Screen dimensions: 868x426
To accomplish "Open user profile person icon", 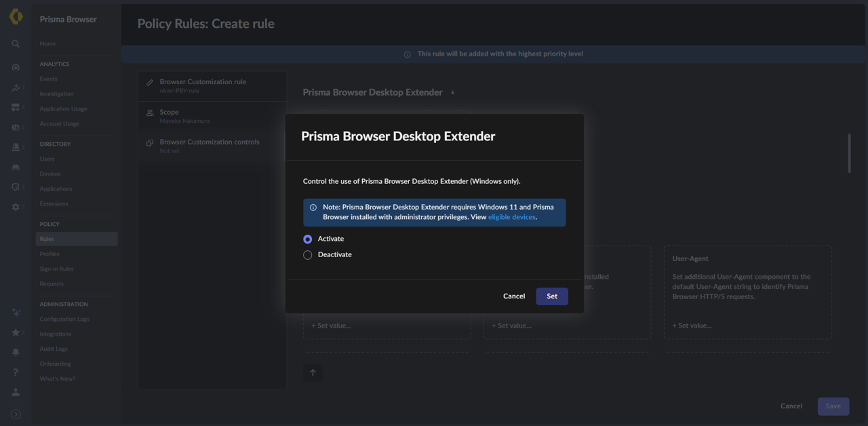I will click(16, 392).
